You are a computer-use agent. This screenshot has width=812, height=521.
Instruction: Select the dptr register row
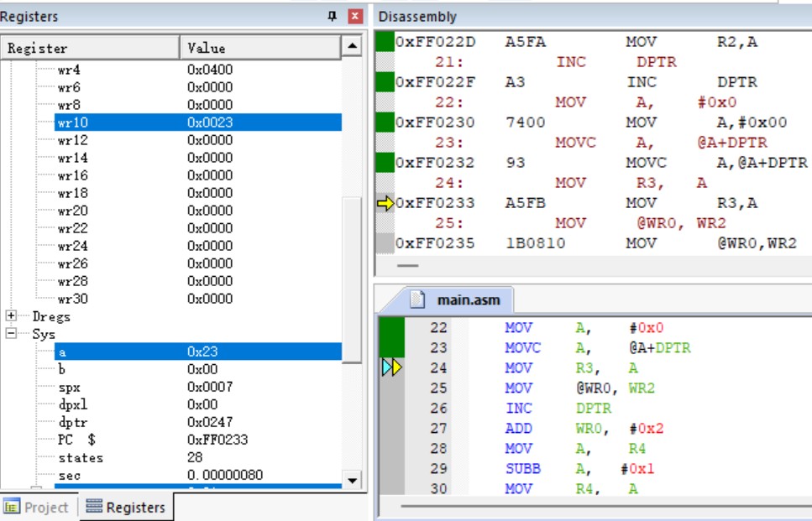[198, 422]
